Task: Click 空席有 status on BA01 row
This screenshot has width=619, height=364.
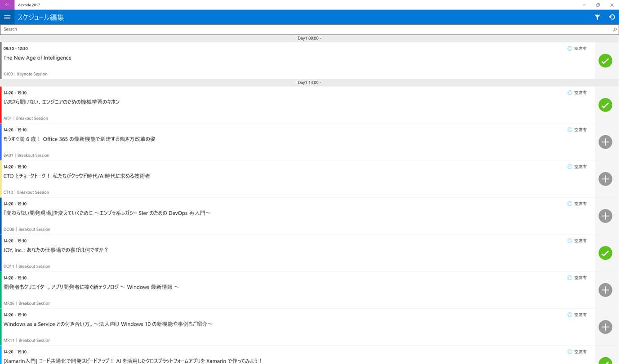Action: pyautogui.click(x=577, y=130)
